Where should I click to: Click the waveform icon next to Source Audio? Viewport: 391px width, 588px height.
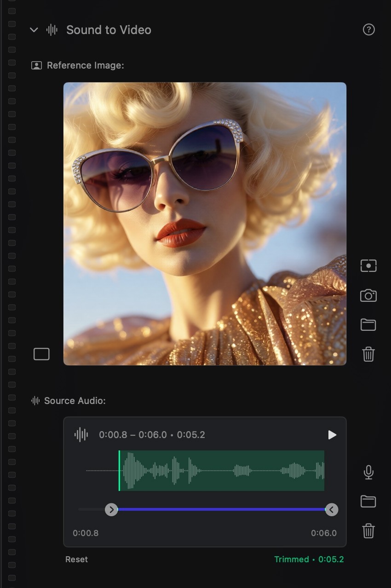tap(34, 400)
